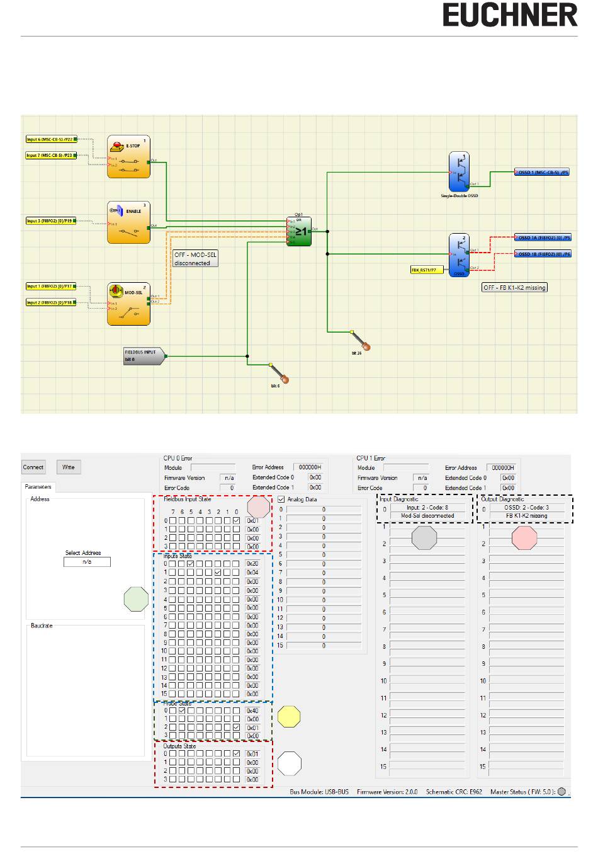Uncheck Probe State row 2 bit 0

click(236, 728)
